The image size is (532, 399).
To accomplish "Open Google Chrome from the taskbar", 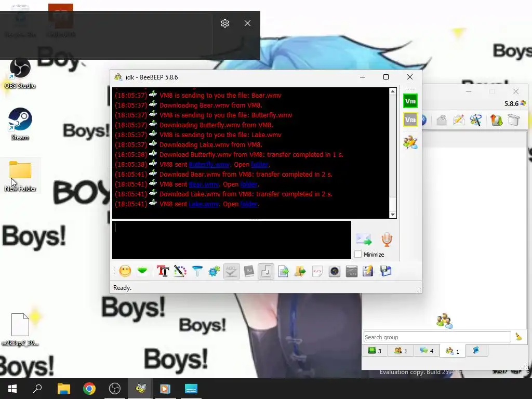I will 89,389.
